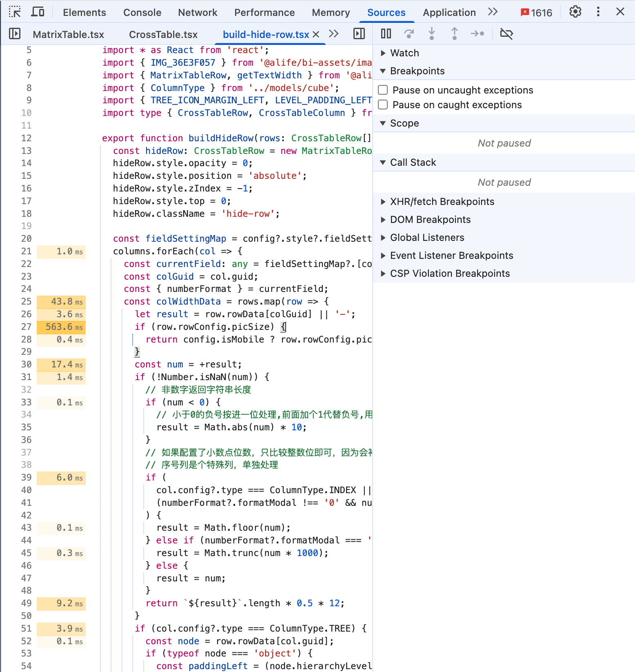Open DevTools settings gear

tap(575, 12)
